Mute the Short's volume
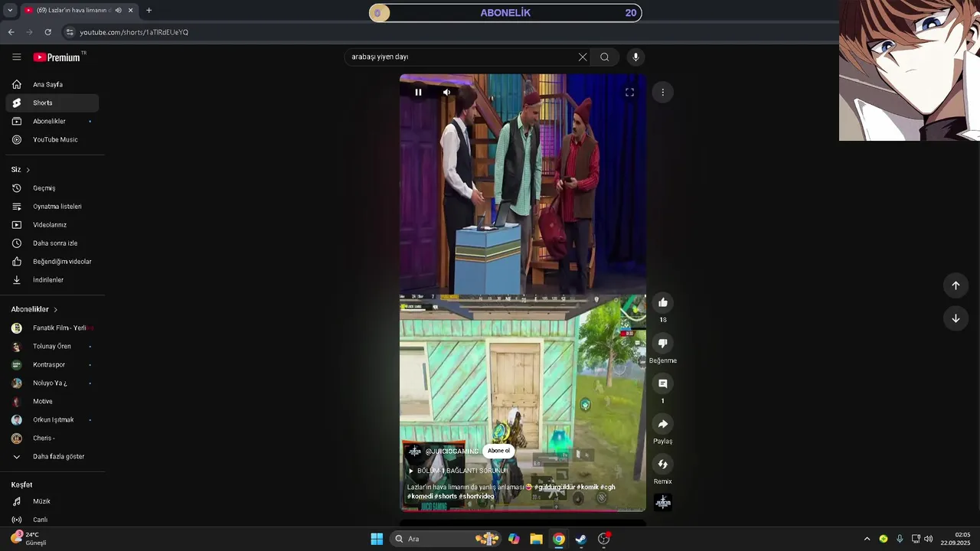 pyautogui.click(x=446, y=92)
